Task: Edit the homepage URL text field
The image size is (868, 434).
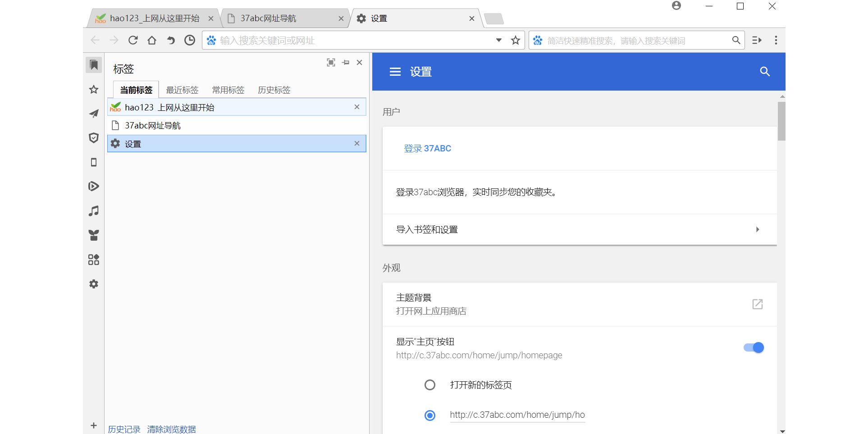Action: [x=517, y=415]
